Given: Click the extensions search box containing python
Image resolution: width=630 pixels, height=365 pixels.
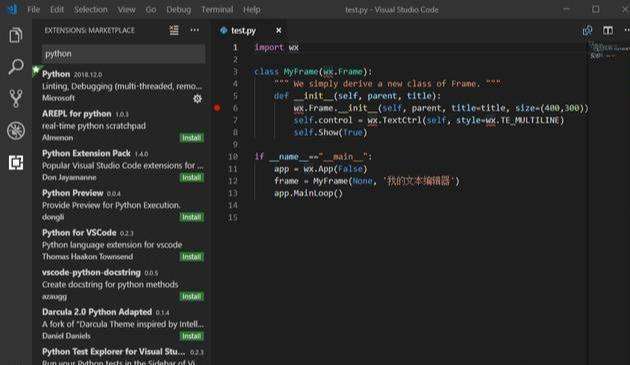Looking at the screenshot, I should click(123, 54).
